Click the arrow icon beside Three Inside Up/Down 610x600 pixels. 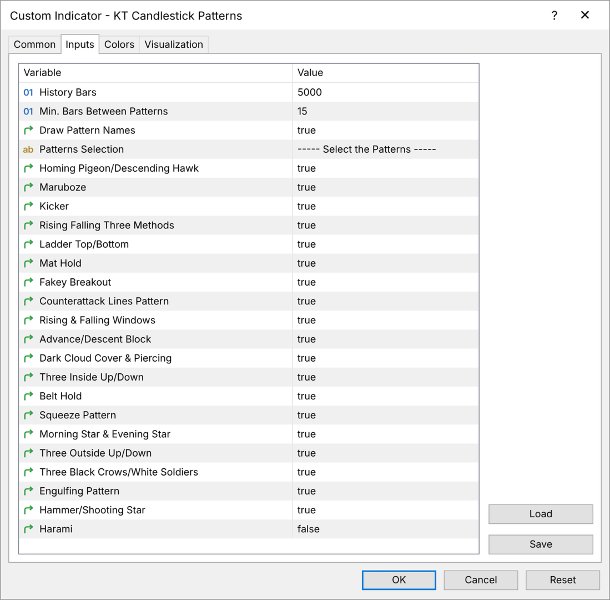[x=28, y=377]
